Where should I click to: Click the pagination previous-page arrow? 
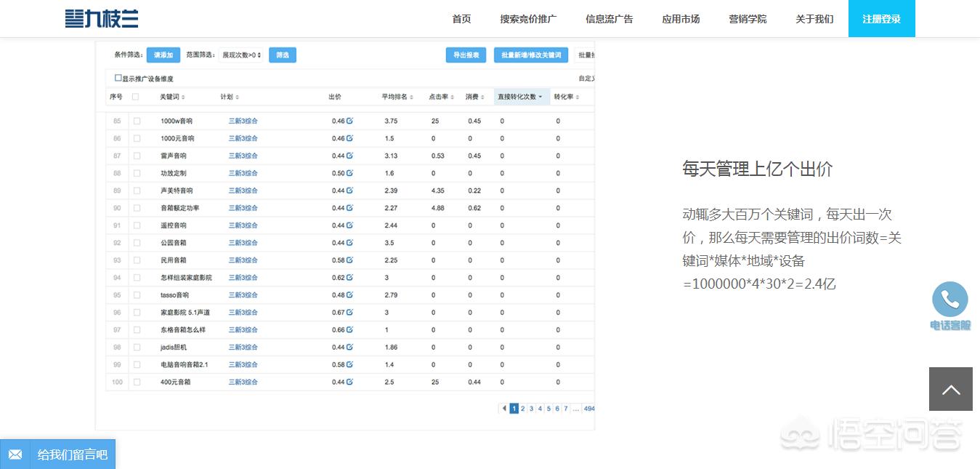pyautogui.click(x=504, y=409)
